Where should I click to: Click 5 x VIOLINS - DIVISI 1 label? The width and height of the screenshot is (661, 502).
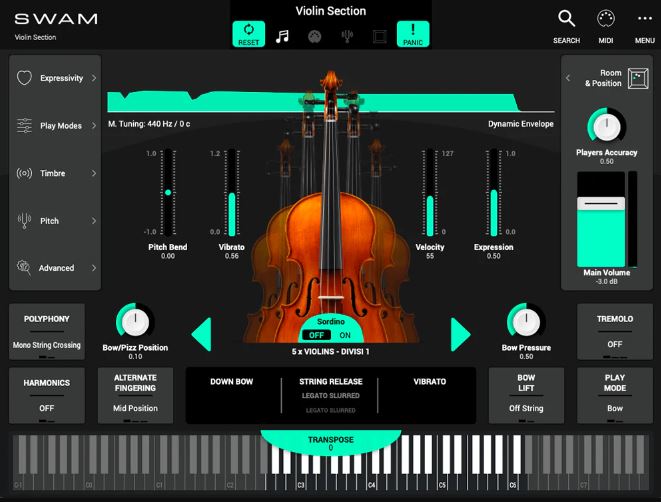coord(330,352)
